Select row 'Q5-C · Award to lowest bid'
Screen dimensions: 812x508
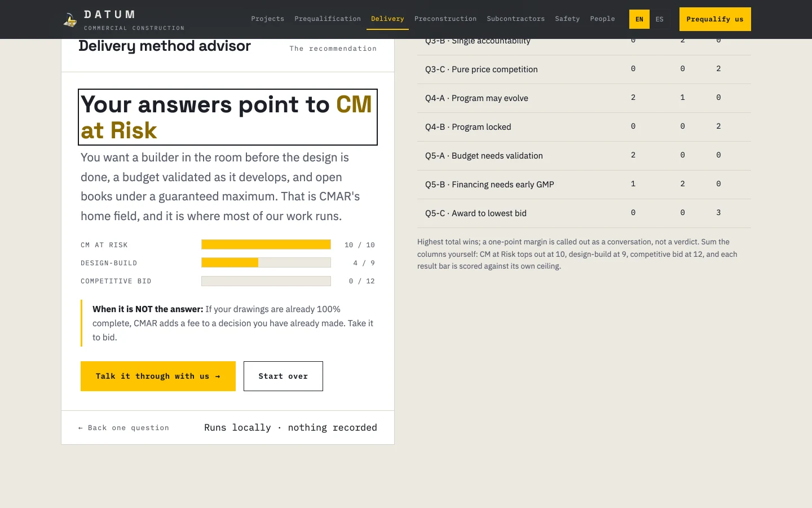point(584,213)
